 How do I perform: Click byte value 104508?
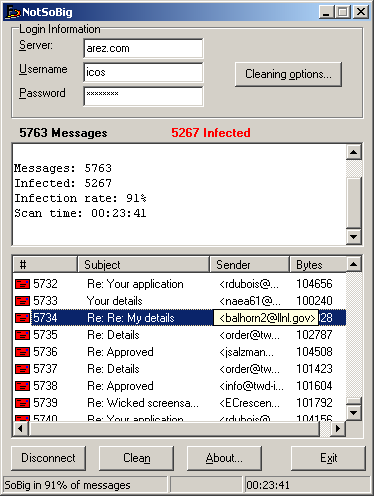pyautogui.click(x=314, y=352)
